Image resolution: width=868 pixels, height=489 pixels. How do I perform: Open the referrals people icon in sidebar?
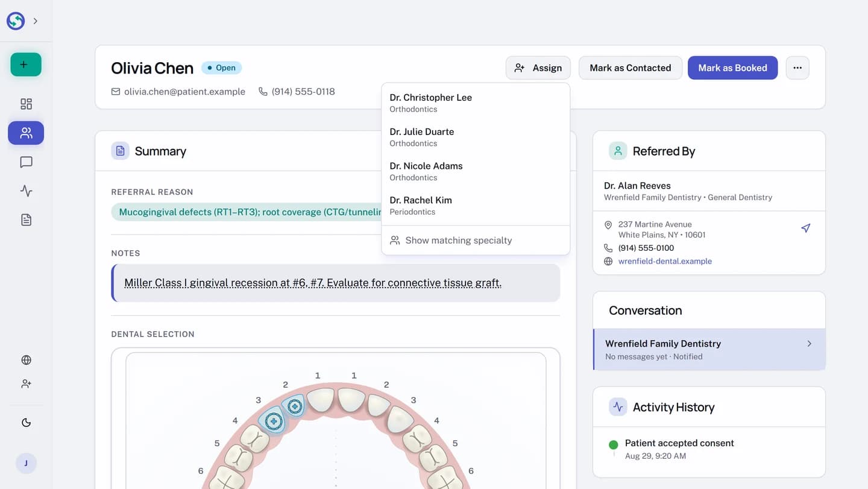pyautogui.click(x=26, y=133)
